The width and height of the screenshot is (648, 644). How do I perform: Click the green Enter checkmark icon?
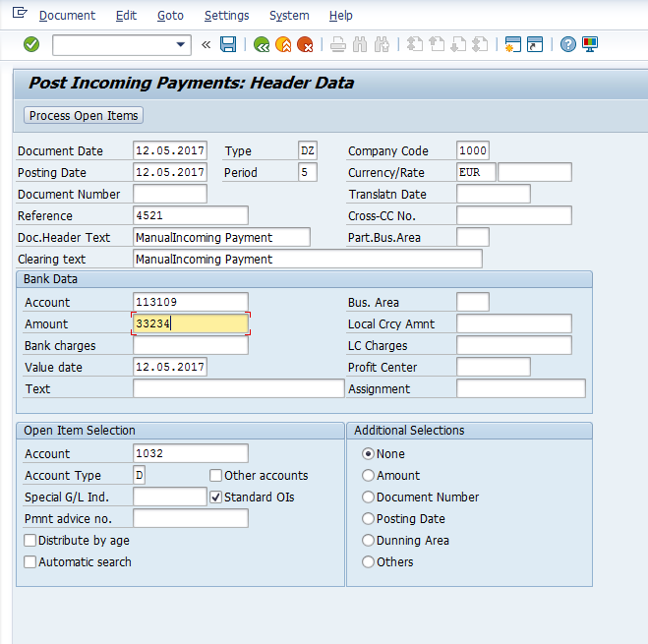pos(31,44)
